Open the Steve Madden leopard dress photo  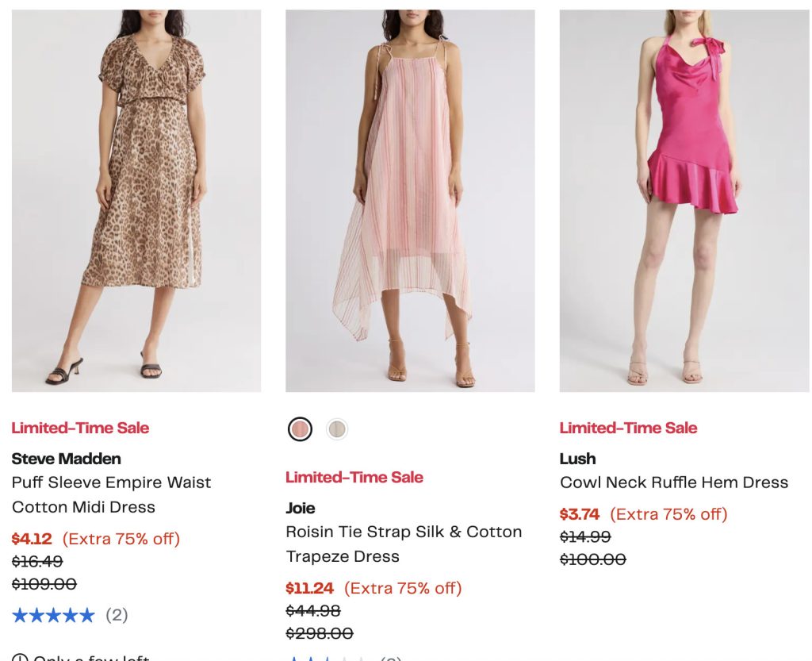[x=136, y=200]
